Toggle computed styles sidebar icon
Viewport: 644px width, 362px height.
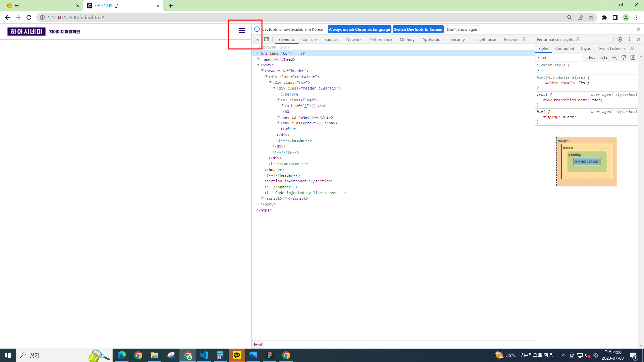633,58
